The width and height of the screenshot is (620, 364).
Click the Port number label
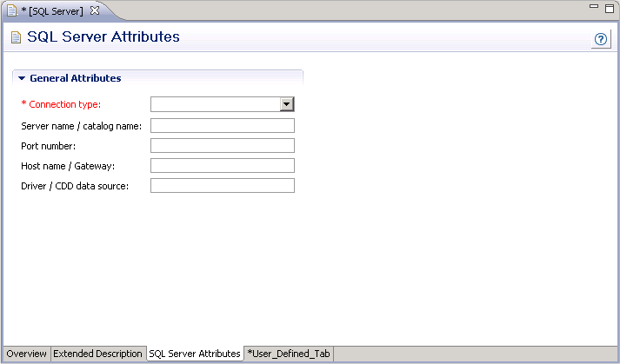(x=48, y=146)
